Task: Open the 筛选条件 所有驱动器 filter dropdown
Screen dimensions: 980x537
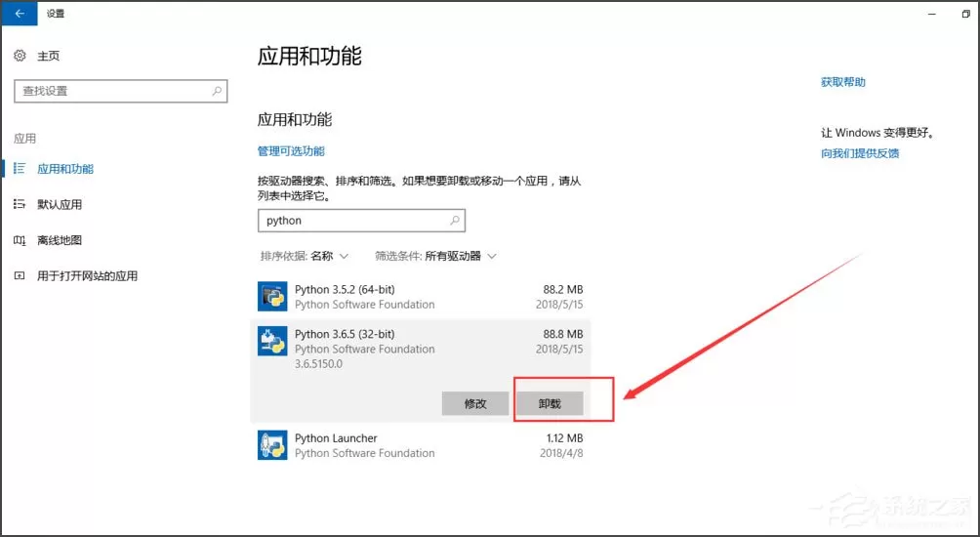Action: pyautogui.click(x=435, y=256)
